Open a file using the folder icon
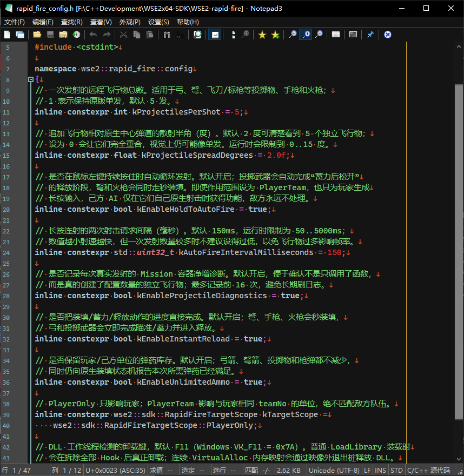The image size is (464, 476). pyautogui.click(x=37, y=35)
